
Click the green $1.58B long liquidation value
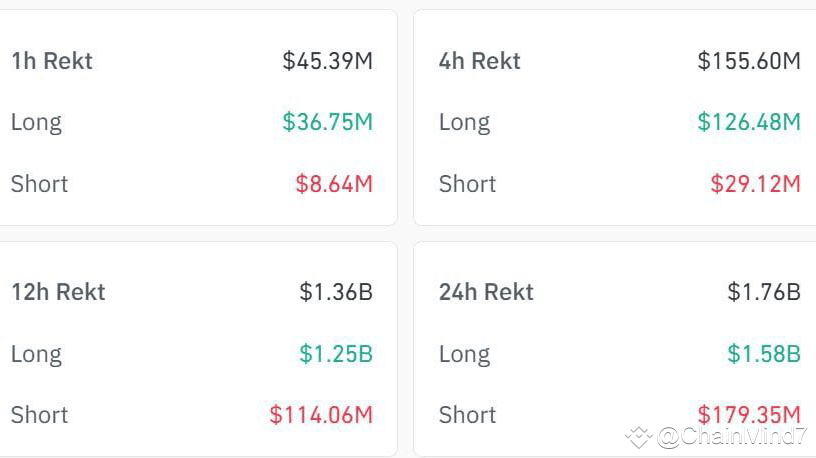[x=764, y=354]
